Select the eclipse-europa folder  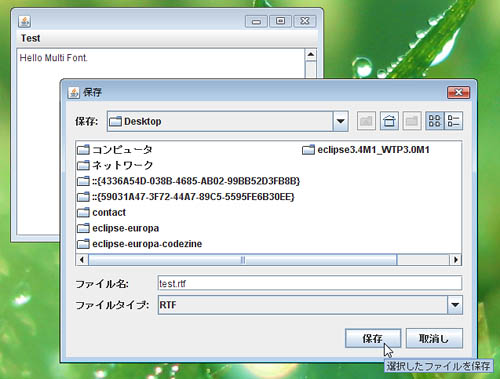coord(118,228)
